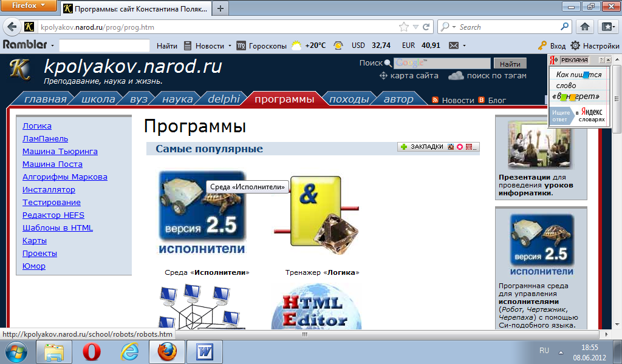The height and width of the screenshot is (364, 622).
Task: Switch to the наука site tab
Action: click(x=177, y=99)
